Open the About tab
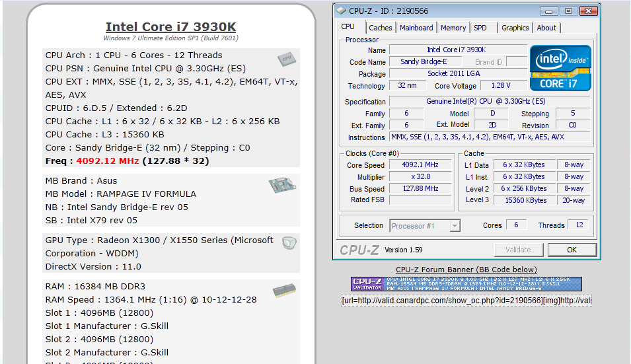The height and width of the screenshot is (364, 631). 546,28
